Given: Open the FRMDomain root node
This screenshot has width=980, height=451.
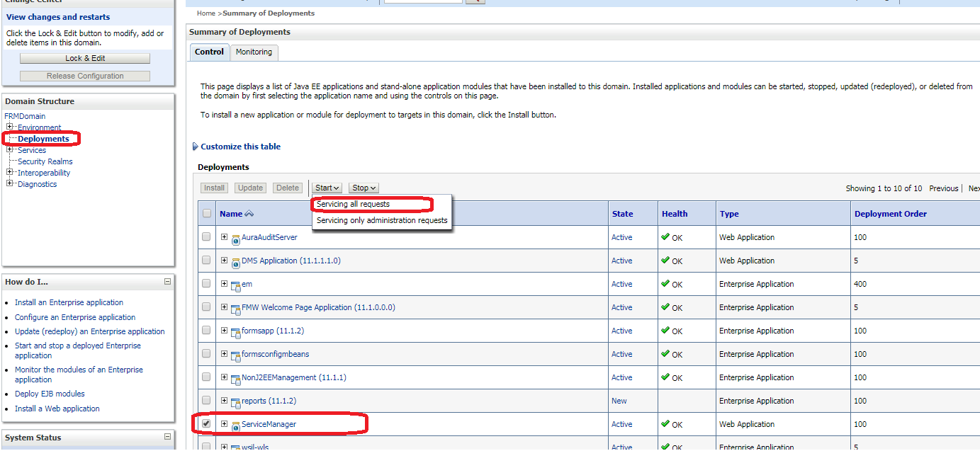Looking at the screenshot, I should [x=25, y=116].
